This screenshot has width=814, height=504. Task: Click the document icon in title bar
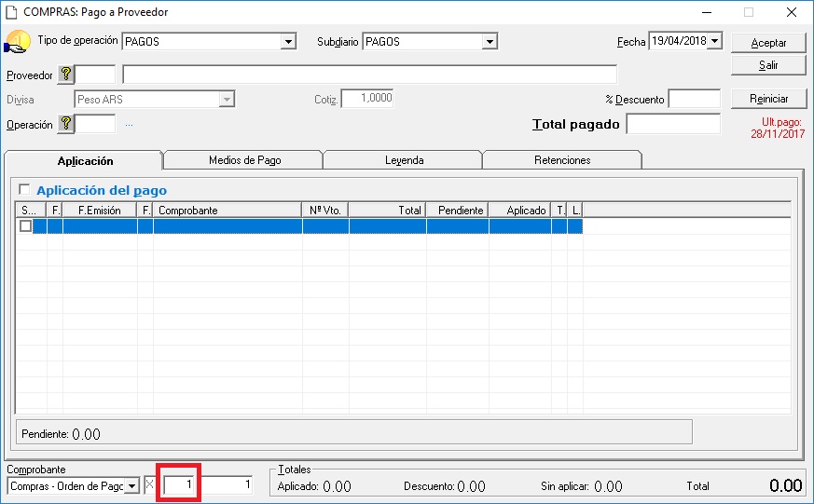tap(12, 12)
